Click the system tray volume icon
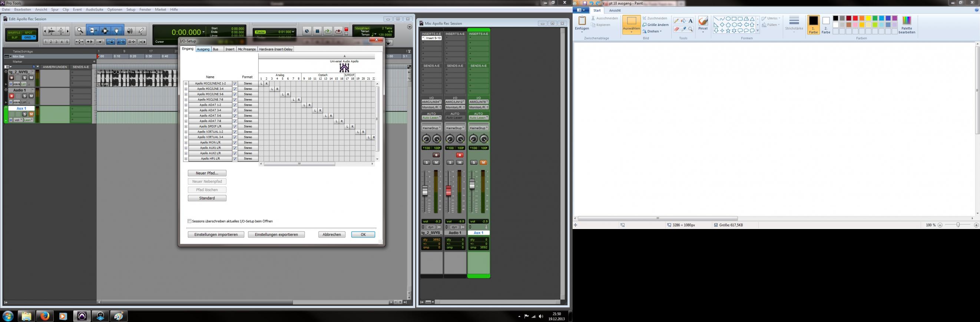Screen dimensions: 980x322 (x=541, y=316)
